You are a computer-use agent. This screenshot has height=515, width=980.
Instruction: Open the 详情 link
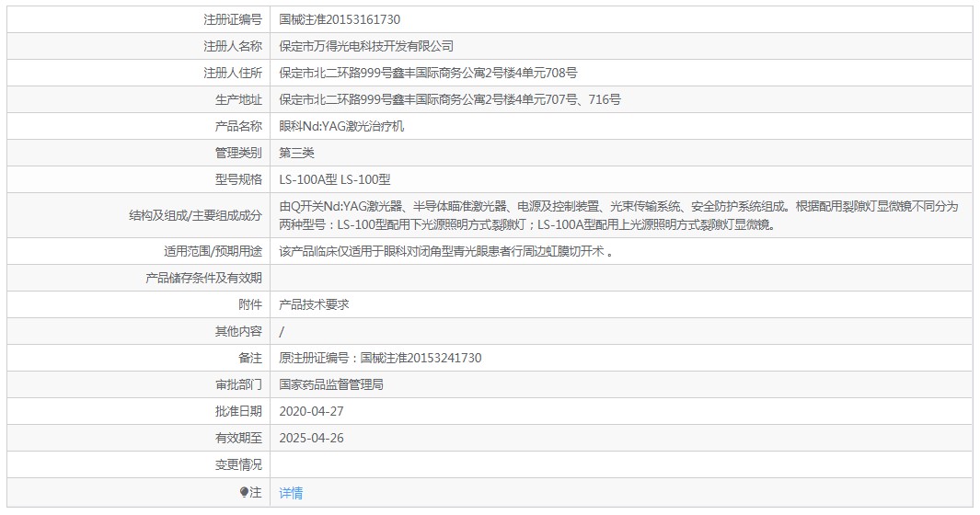click(x=291, y=493)
